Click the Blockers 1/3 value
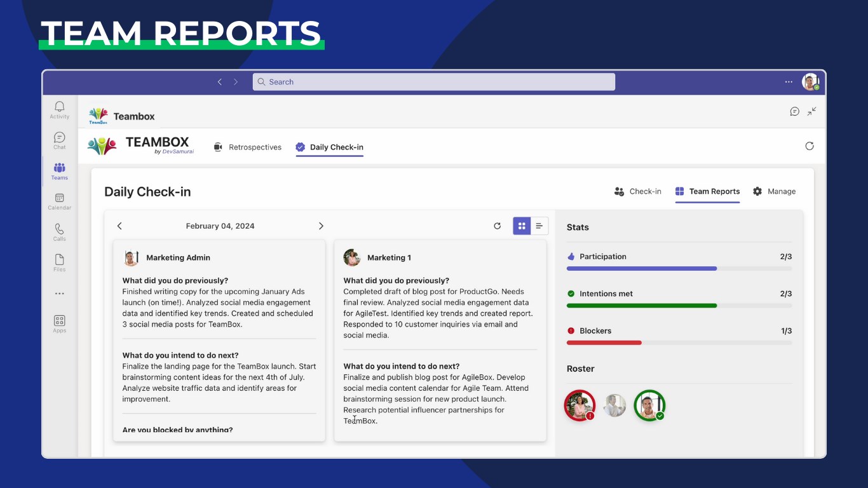 [x=786, y=330]
